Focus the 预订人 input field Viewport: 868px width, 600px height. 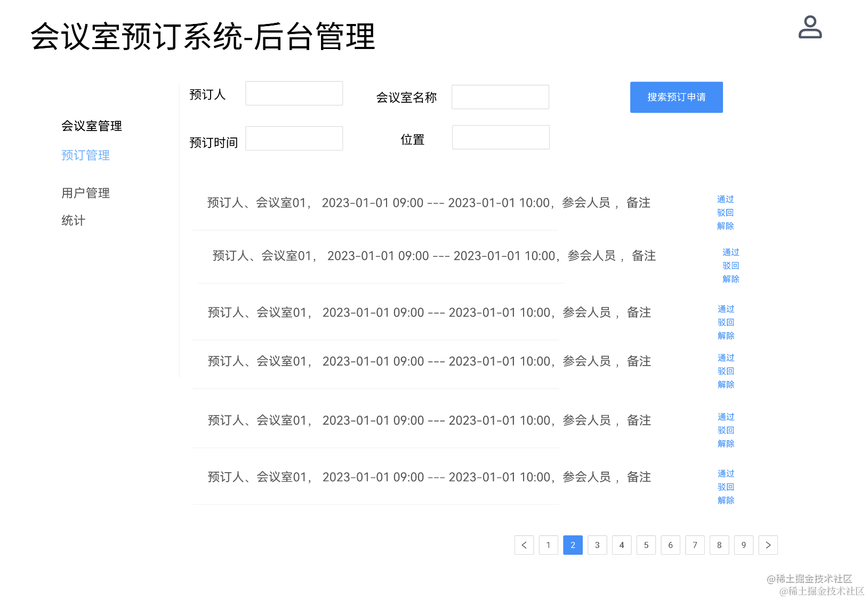pyautogui.click(x=294, y=93)
